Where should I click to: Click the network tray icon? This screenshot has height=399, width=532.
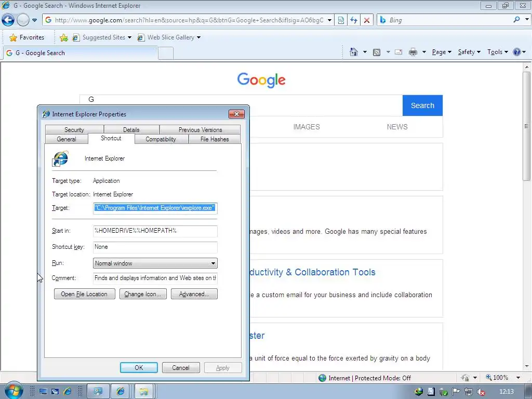click(x=469, y=392)
